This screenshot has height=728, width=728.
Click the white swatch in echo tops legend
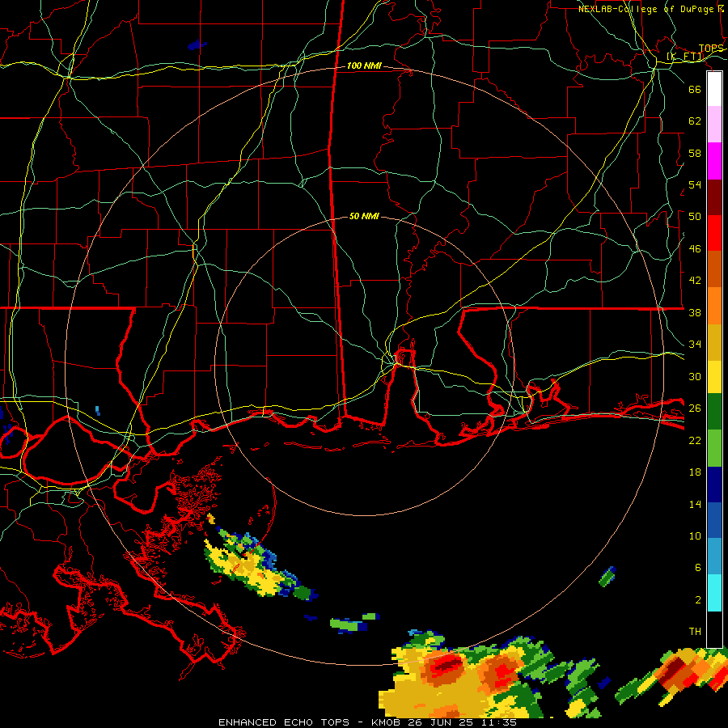tap(714, 89)
